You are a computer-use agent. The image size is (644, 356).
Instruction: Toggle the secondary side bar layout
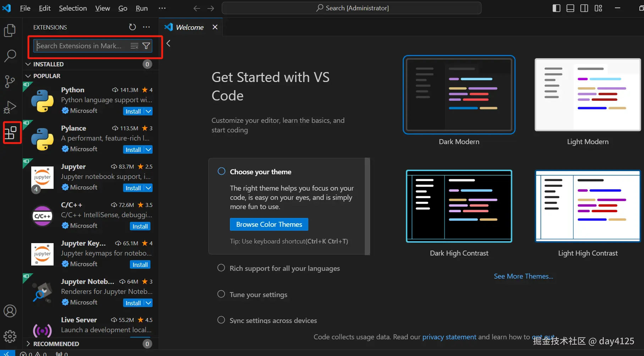pos(584,8)
